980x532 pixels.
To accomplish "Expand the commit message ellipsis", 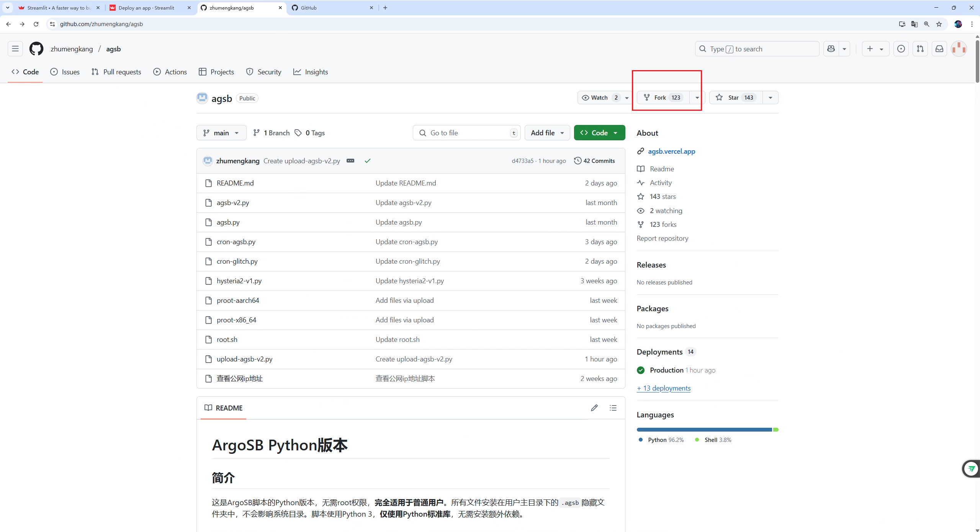I will point(350,161).
